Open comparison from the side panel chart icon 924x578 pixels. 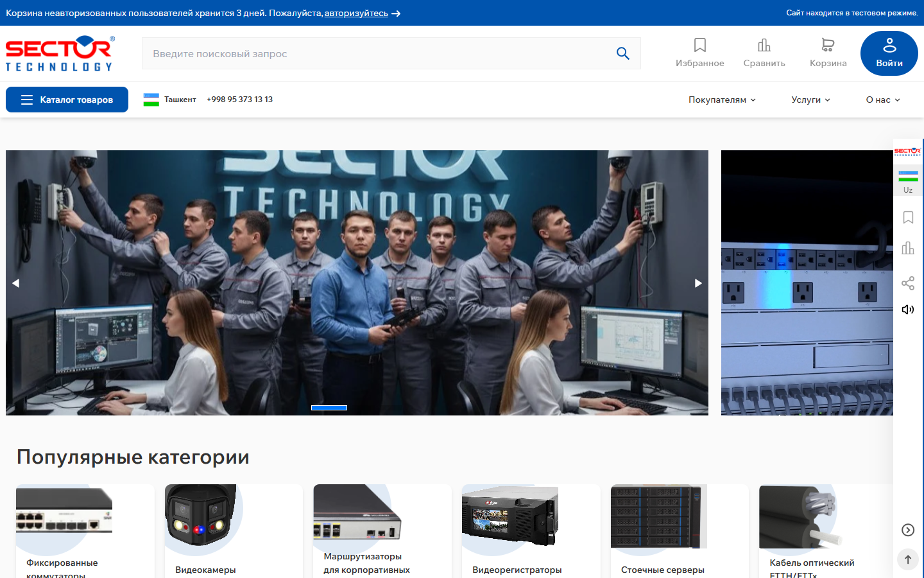[x=908, y=248]
